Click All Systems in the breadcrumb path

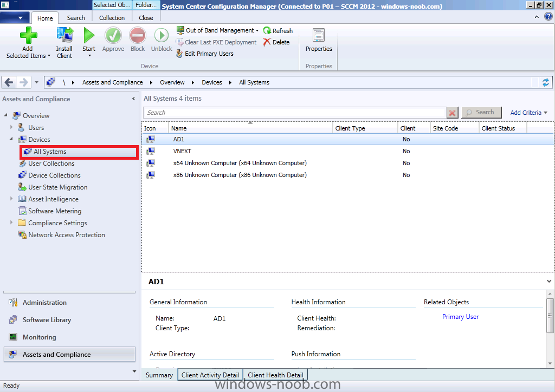point(254,82)
